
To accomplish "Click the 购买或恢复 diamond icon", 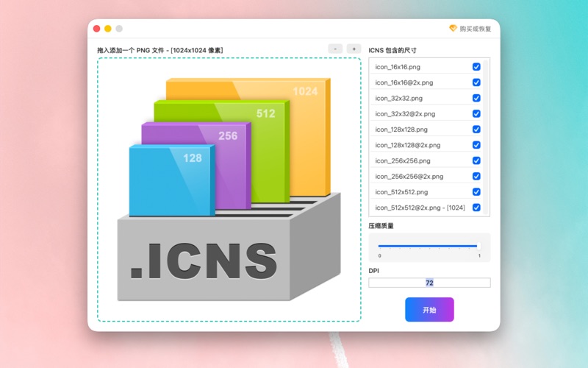I will (453, 29).
